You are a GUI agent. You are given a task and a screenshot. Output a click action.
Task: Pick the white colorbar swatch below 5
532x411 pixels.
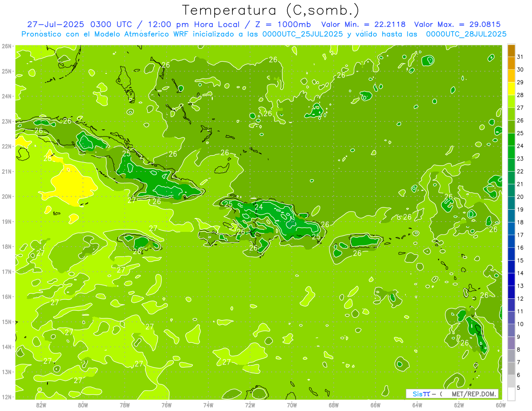pyautogui.click(x=511, y=394)
